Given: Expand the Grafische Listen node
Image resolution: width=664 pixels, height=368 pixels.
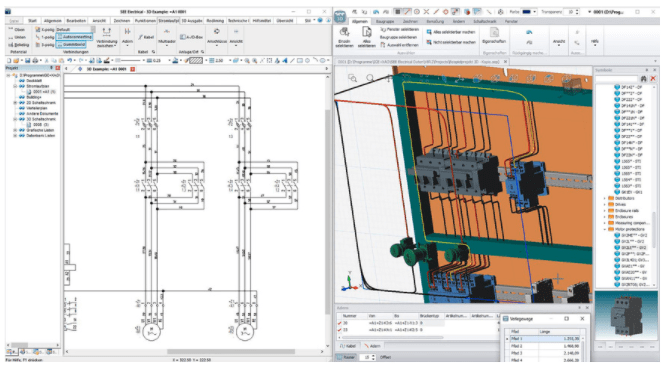Looking at the screenshot, I should pos(15,130).
